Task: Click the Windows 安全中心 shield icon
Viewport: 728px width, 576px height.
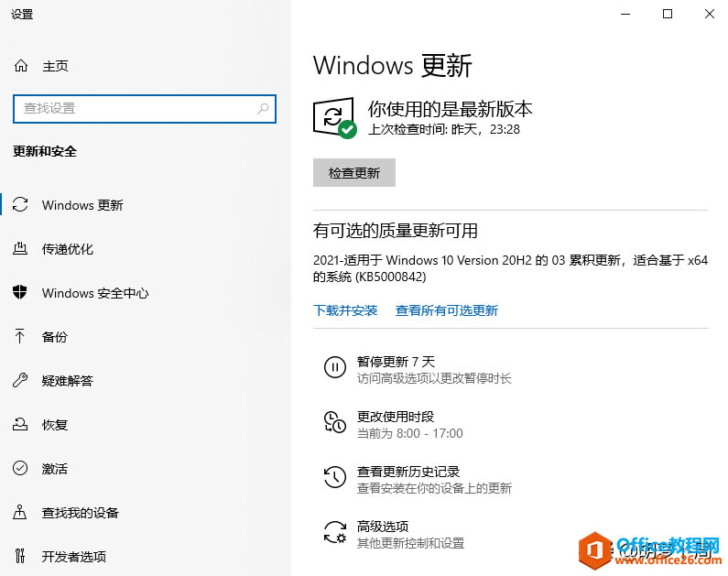Action: click(x=20, y=292)
